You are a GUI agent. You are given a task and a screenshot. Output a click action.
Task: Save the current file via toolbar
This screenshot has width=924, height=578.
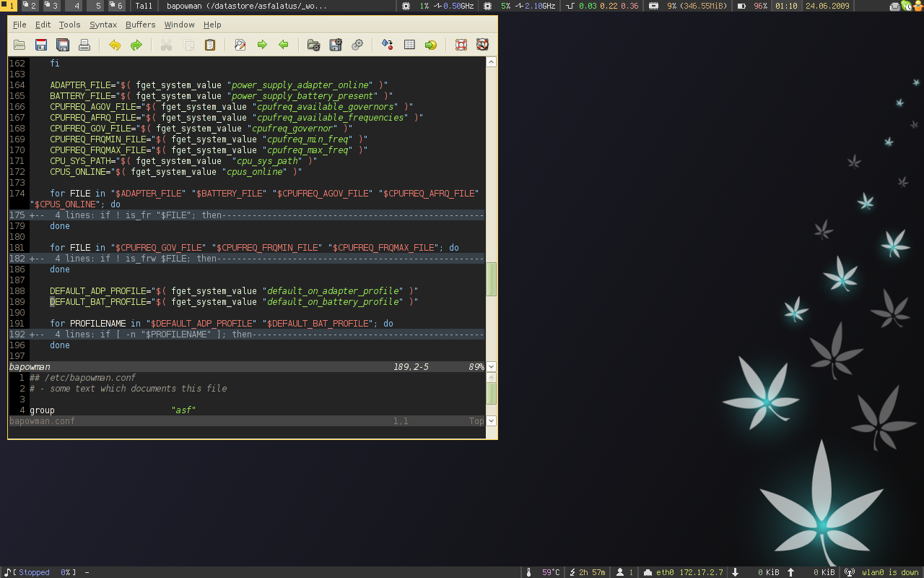tap(41, 45)
